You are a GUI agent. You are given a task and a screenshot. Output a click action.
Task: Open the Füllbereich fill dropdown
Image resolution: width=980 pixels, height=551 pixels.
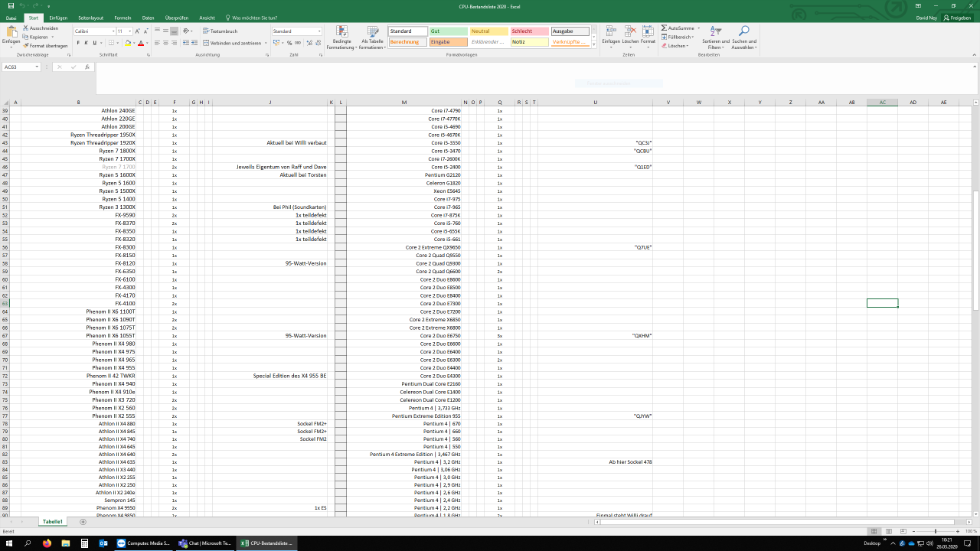(x=678, y=37)
